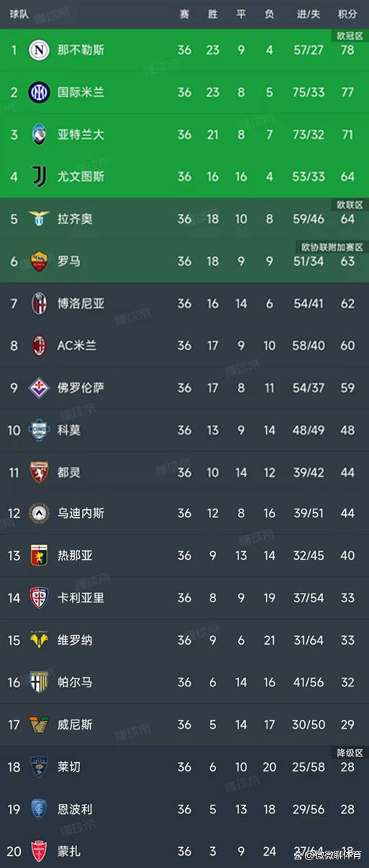Click the AC Milan crest
Viewport: 369px width, 868px height.
pyautogui.click(x=39, y=345)
